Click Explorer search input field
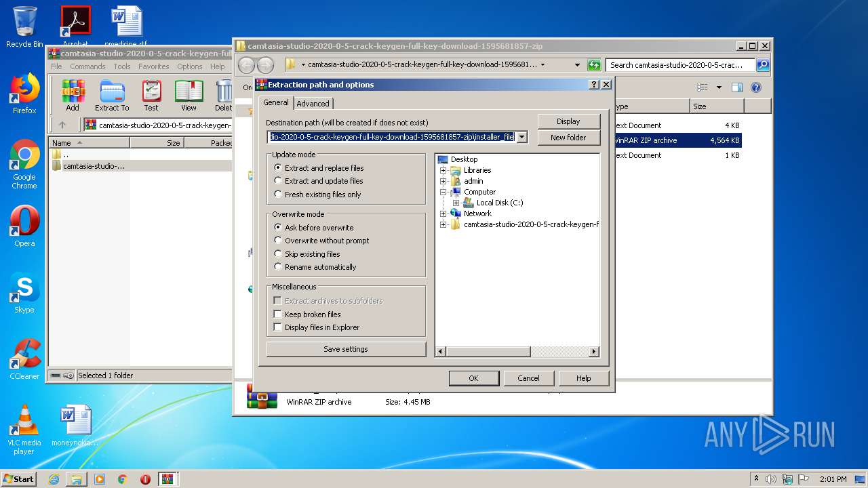The image size is (868, 488). (x=681, y=65)
